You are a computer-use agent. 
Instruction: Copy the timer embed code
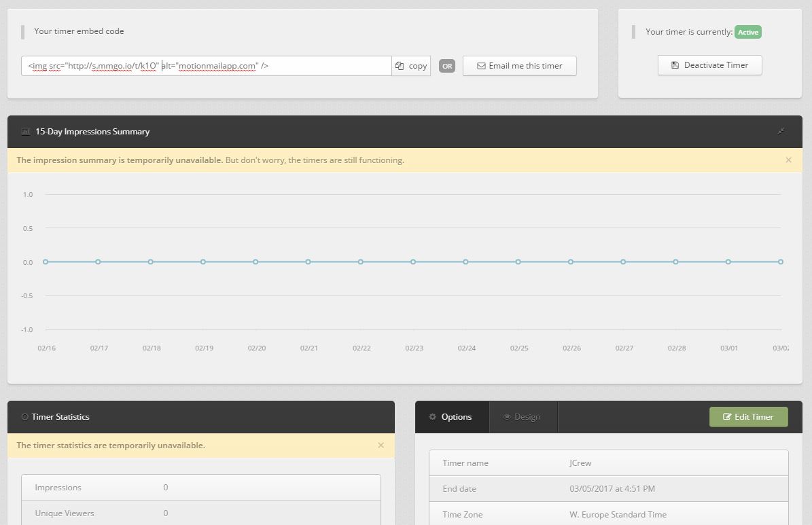tap(411, 66)
